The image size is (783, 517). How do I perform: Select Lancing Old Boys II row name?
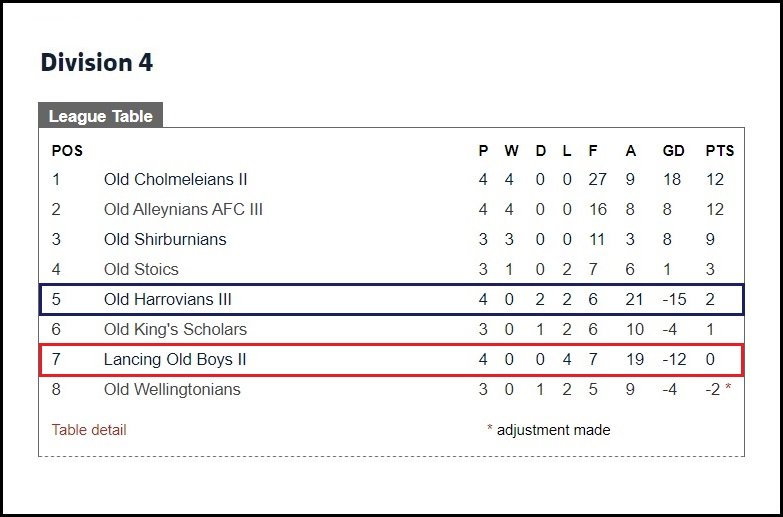pos(175,359)
